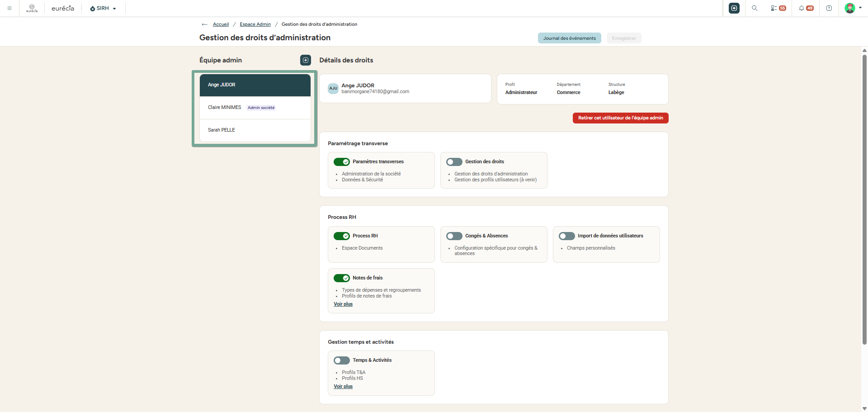This screenshot has height=412, width=868.
Task: Click Journal des événements button
Action: 570,38
